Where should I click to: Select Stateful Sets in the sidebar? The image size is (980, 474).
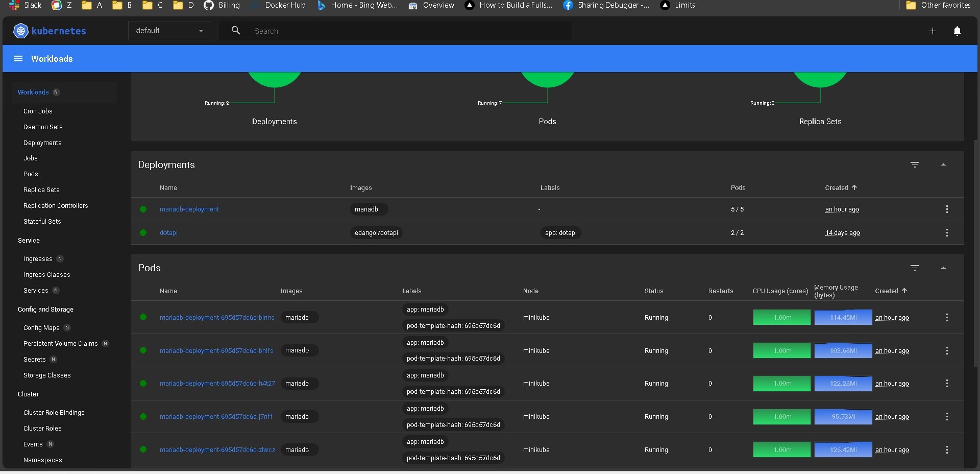click(x=42, y=221)
